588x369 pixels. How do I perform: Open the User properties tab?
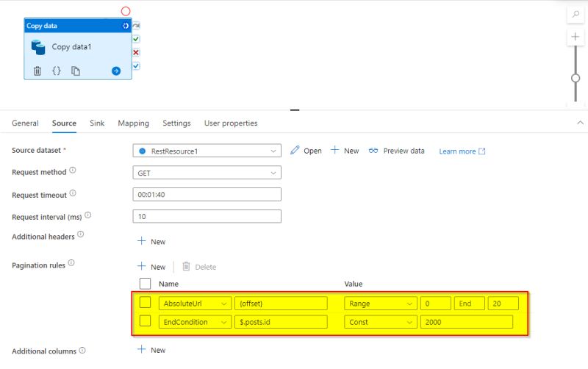point(231,123)
